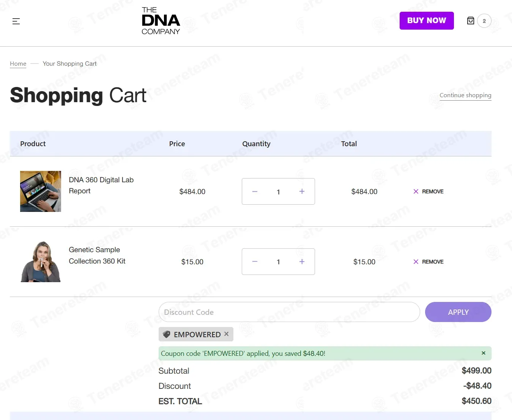Screen dimensions: 512x420
Task: Click the Shopping Cart page heading
Action: coord(78,95)
